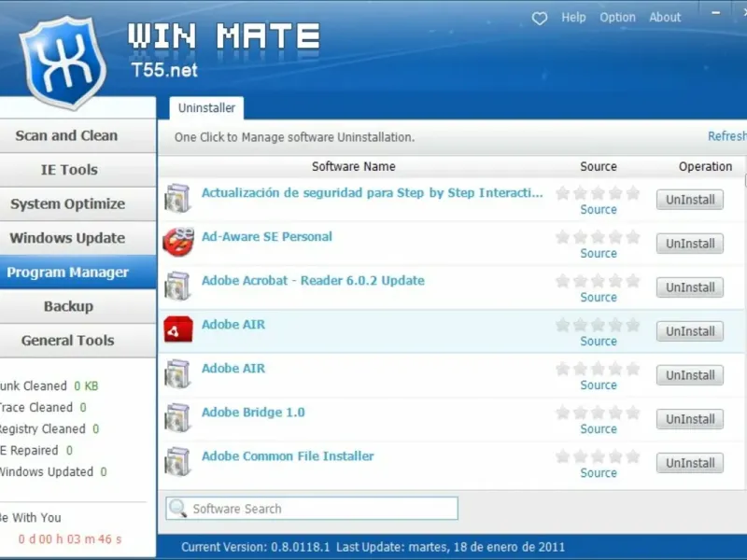Click the magnifier icon in Software Search
747x560 pixels.
pyautogui.click(x=178, y=509)
